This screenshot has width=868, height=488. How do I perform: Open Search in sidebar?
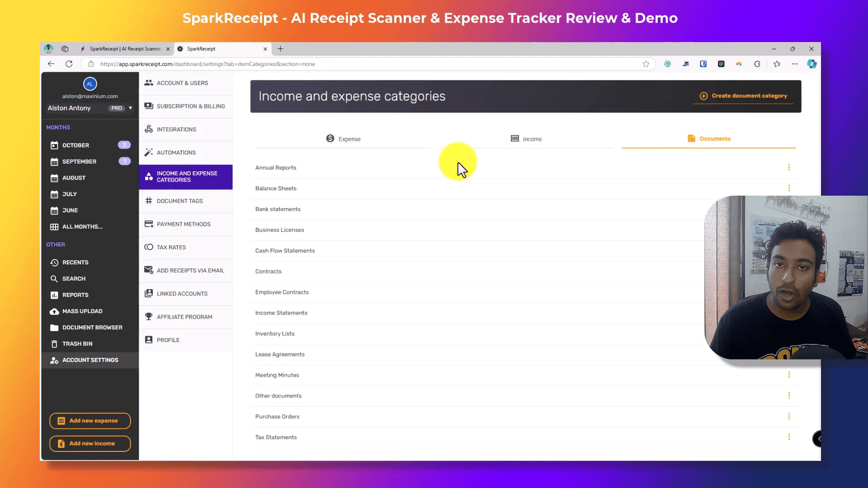(90, 279)
